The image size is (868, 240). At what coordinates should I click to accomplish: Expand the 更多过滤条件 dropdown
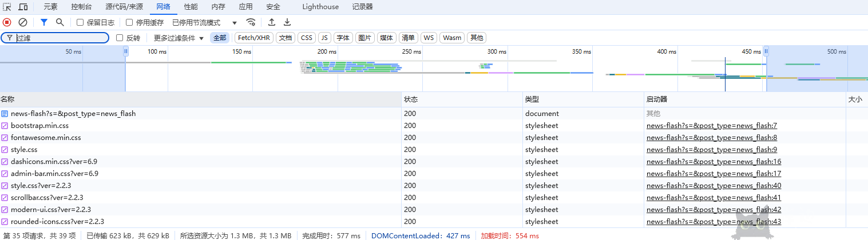point(179,38)
